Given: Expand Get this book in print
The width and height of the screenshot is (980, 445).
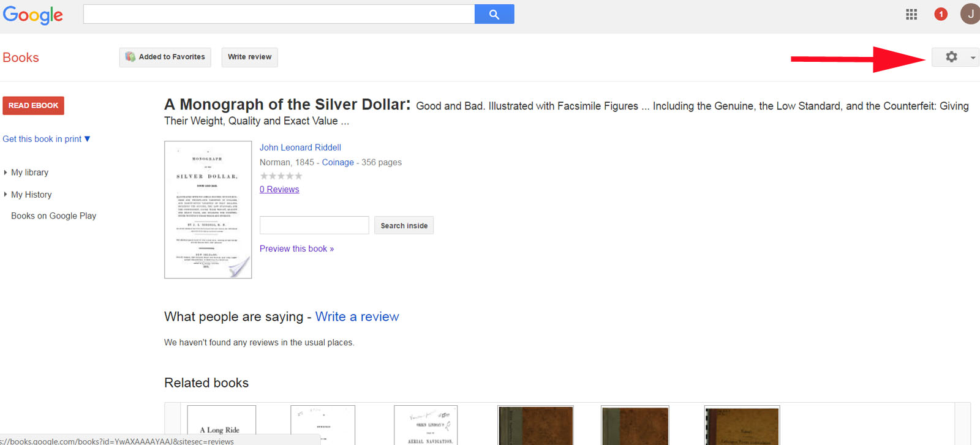Looking at the screenshot, I should pos(47,139).
